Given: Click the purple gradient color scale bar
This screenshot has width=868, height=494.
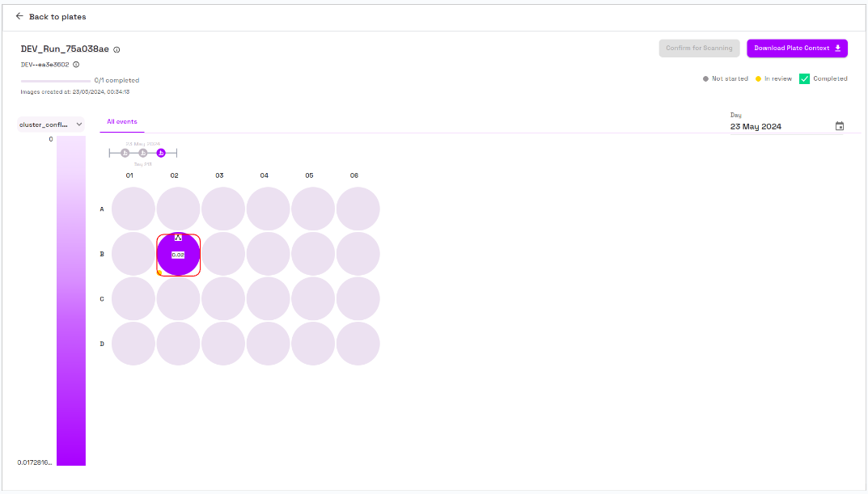Looking at the screenshot, I should point(71,301).
